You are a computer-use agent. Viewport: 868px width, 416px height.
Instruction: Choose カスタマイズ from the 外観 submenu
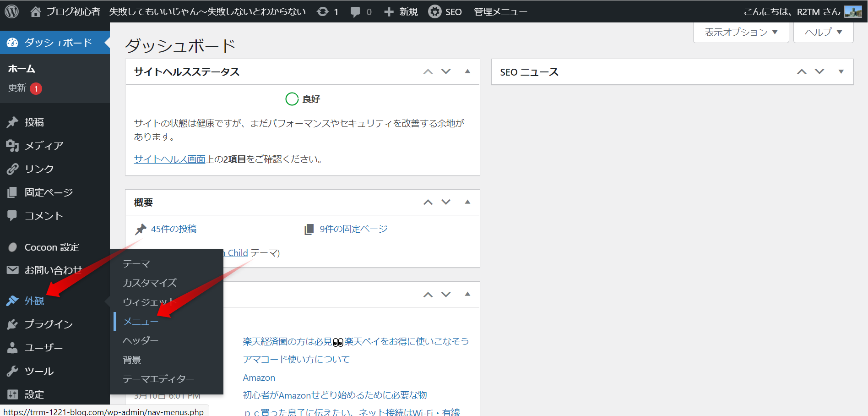[x=150, y=283]
